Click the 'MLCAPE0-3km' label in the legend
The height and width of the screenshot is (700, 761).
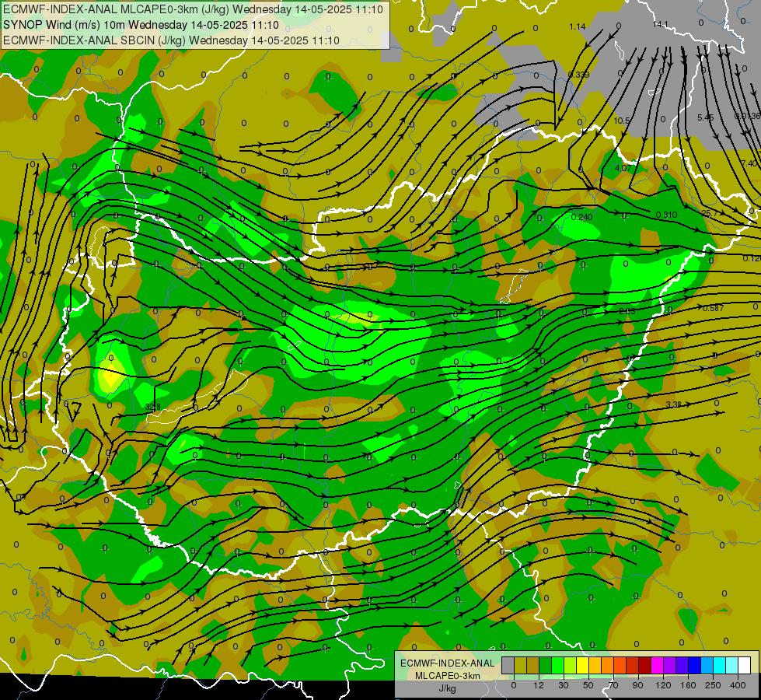pyautogui.click(x=448, y=676)
